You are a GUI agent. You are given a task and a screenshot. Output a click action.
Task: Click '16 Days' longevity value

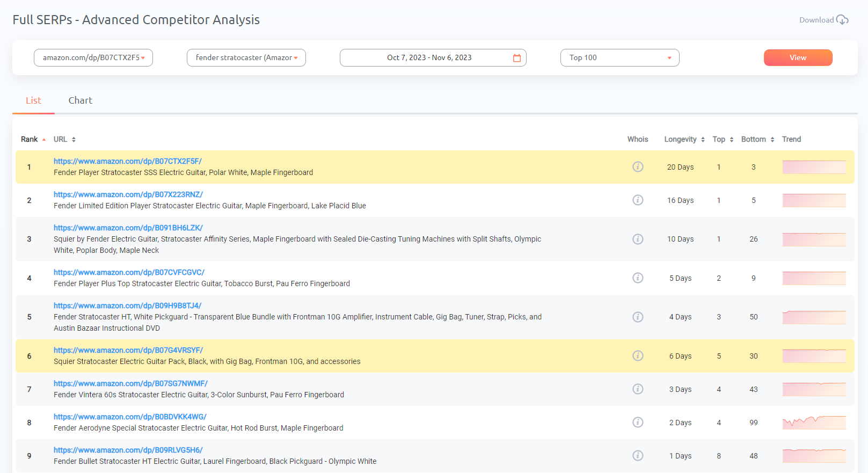pyautogui.click(x=680, y=200)
